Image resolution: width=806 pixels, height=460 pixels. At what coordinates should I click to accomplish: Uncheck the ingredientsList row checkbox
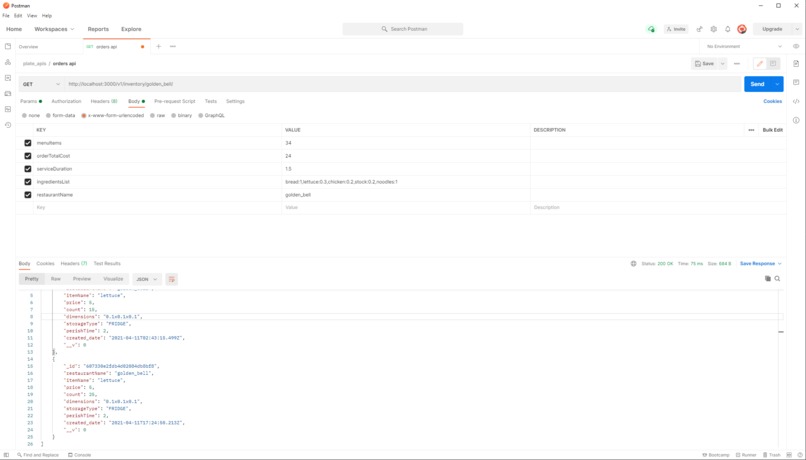click(28, 182)
